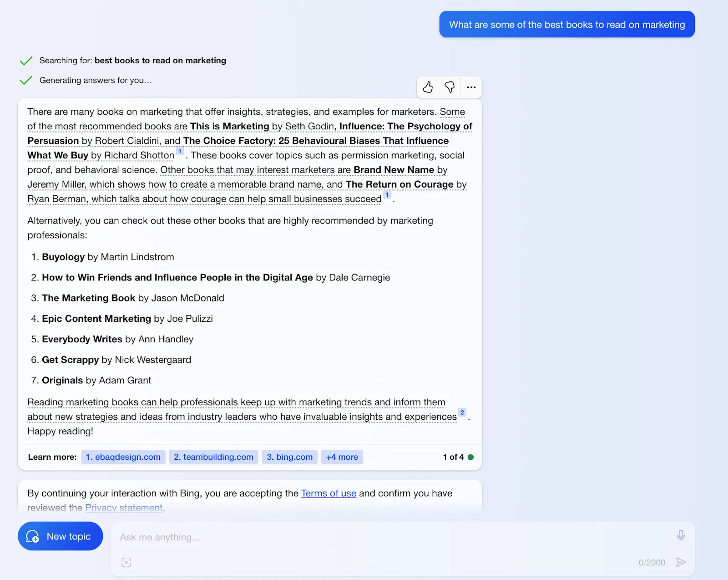Click the 0/2000 character counter
Screen dimensions: 728x580
652,563
